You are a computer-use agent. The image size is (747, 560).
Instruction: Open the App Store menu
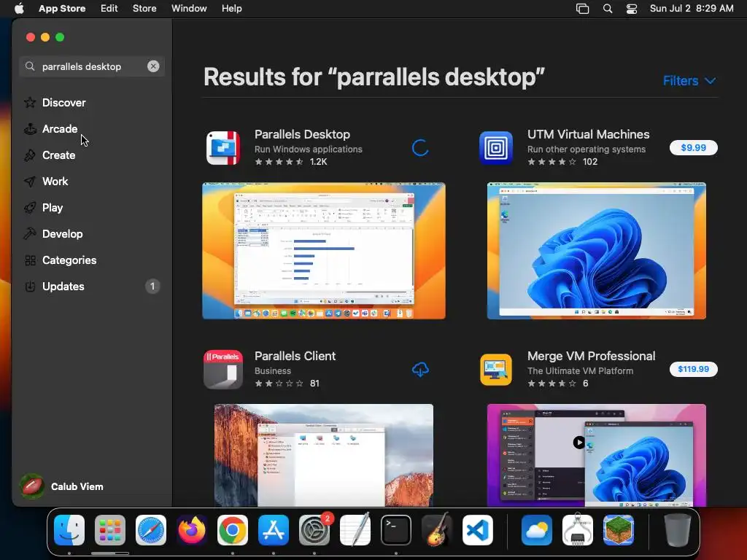point(62,8)
